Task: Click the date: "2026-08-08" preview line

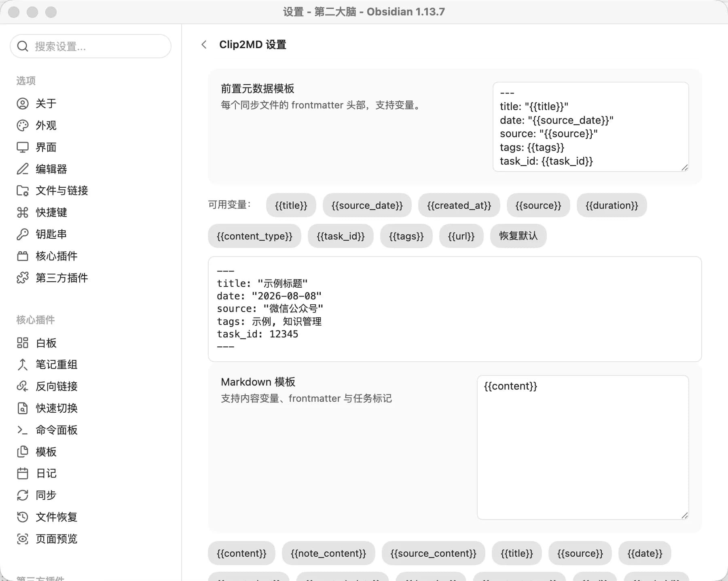Action: coord(269,296)
